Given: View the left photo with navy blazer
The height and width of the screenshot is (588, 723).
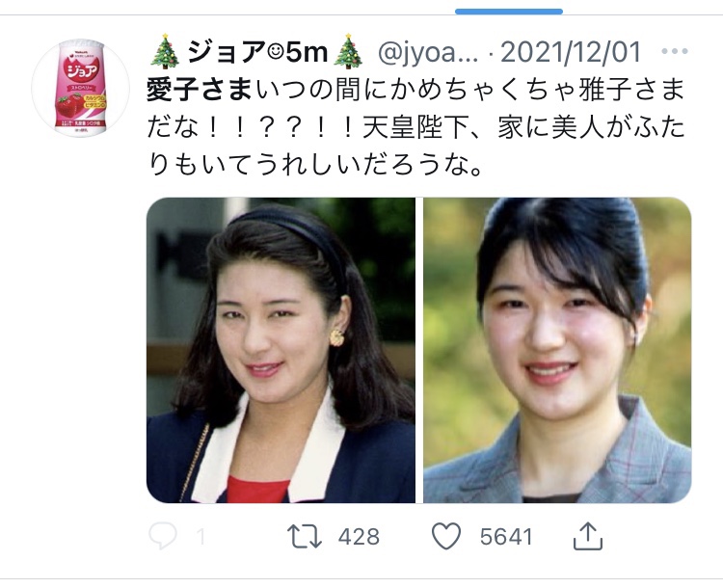Looking at the screenshot, I should point(281,350).
